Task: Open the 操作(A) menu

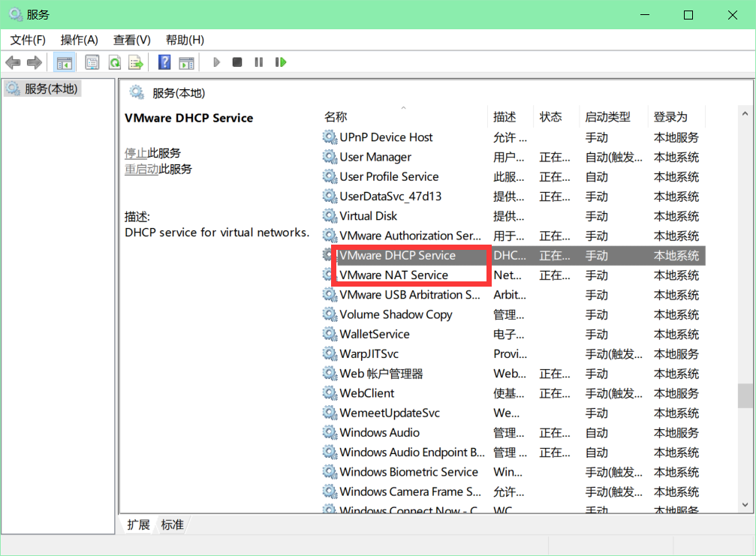Action: (79, 40)
